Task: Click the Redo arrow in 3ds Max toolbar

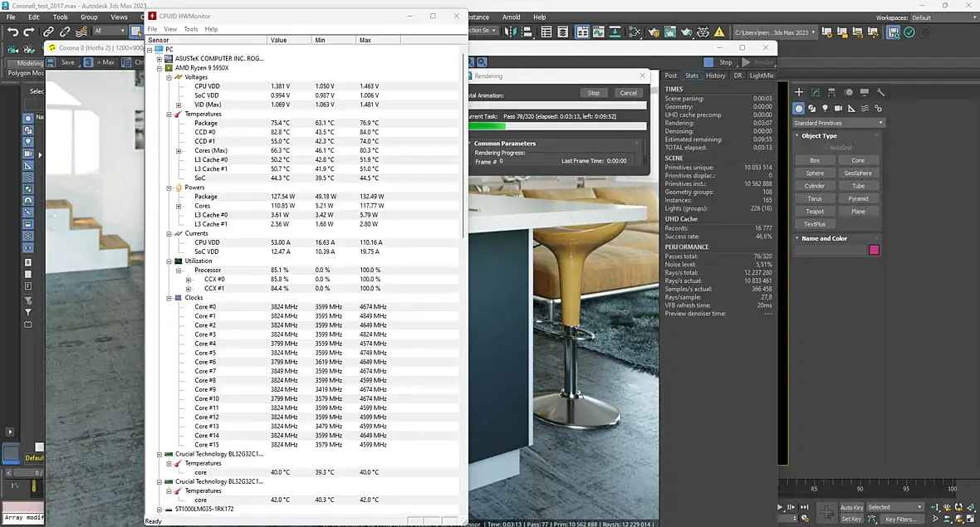Action: click(x=29, y=32)
